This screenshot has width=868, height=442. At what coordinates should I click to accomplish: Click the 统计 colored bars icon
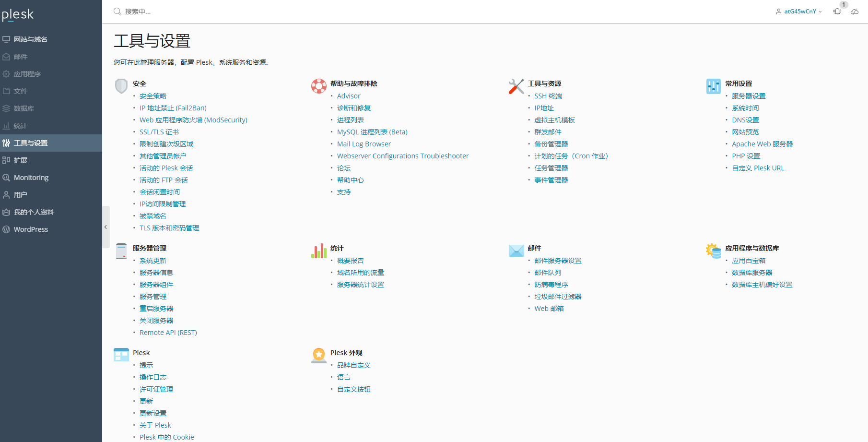point(319,251)
